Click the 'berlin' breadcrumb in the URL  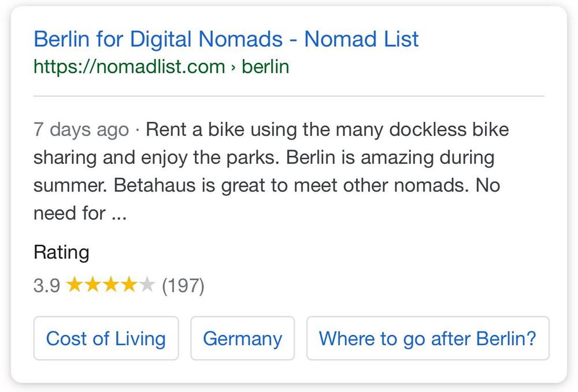[x=265, y=67]
